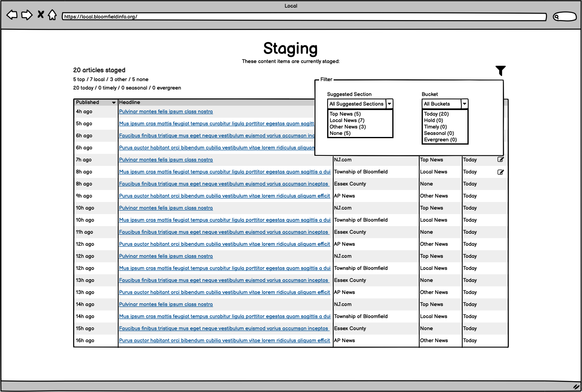Choose Top News (5) from section list

(x=345, y=114)
